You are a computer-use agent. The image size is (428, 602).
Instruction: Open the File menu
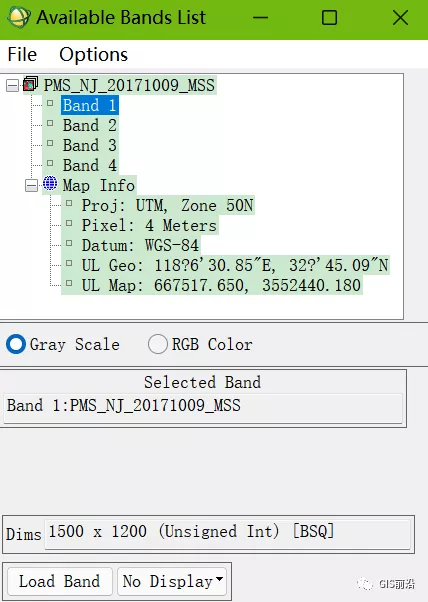(x=22, y=54)
